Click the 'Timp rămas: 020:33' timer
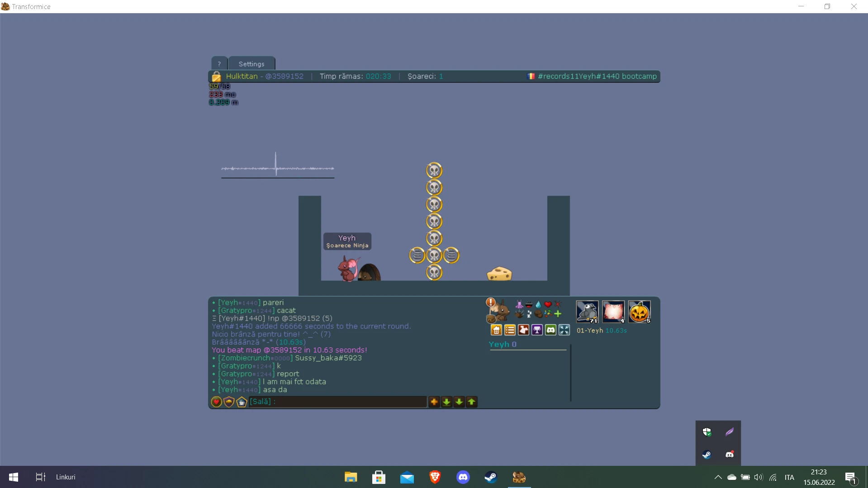The image size is (868, 488). [356, 76]
